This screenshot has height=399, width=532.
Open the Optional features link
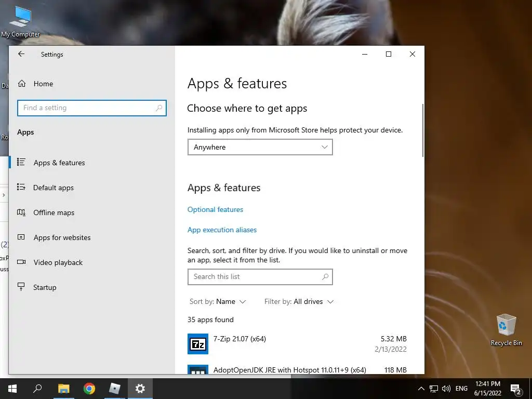pos(216,210)
